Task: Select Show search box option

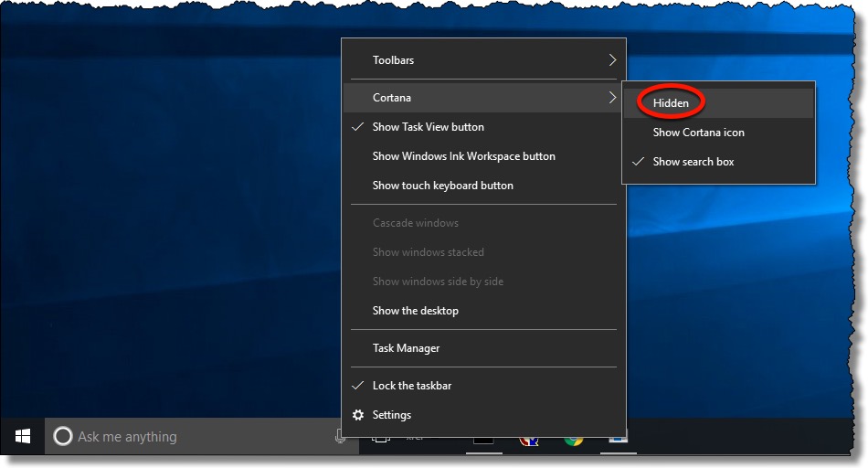Action: point(718,162)
